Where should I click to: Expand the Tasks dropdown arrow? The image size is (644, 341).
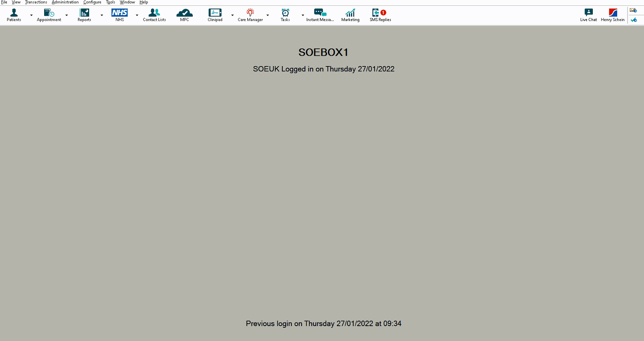(x=303, y=16)
